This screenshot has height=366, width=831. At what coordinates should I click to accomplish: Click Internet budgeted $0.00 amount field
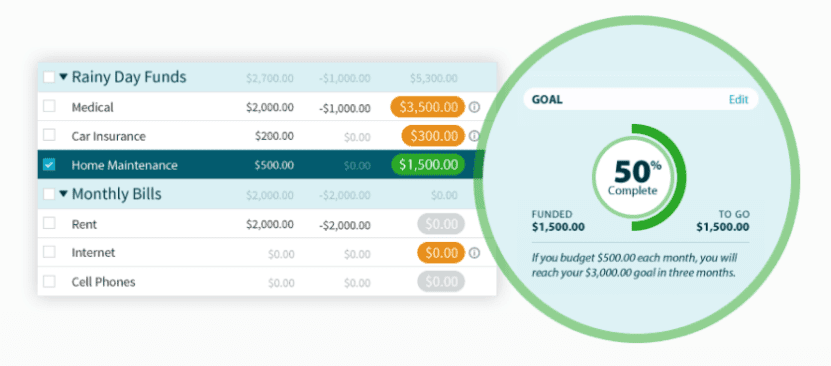[x=281, y=254]
